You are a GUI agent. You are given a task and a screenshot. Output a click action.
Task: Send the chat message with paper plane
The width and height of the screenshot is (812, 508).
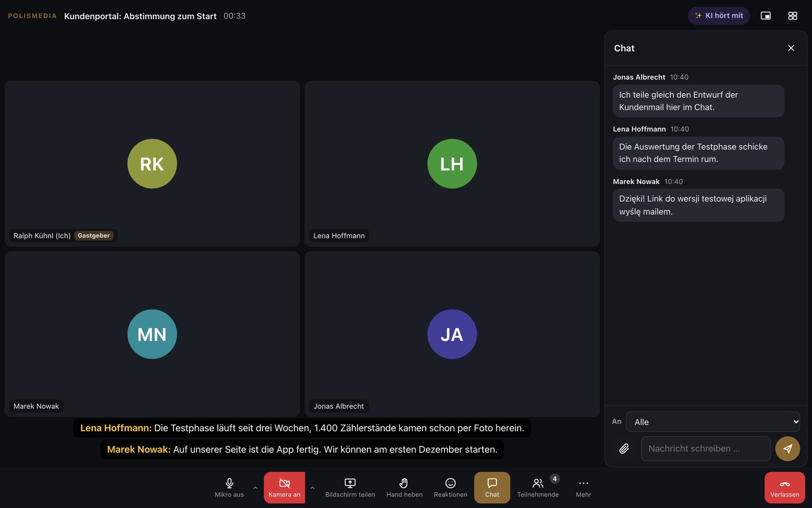[x=788, y=449]
